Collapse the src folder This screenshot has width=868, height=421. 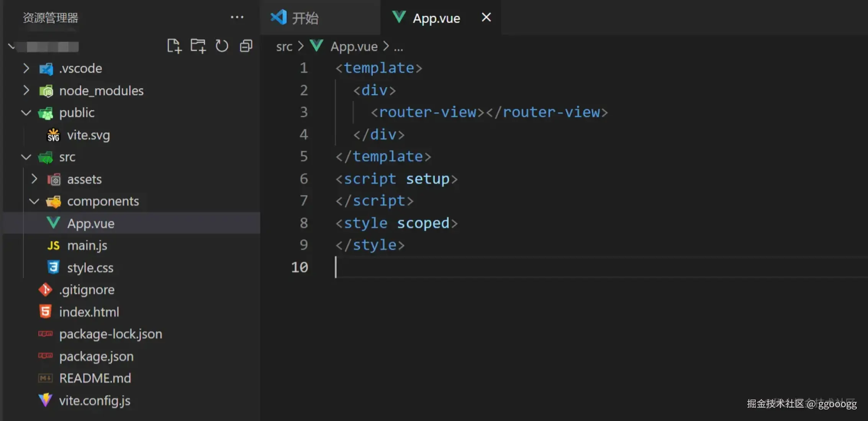[x=67, y=157]
